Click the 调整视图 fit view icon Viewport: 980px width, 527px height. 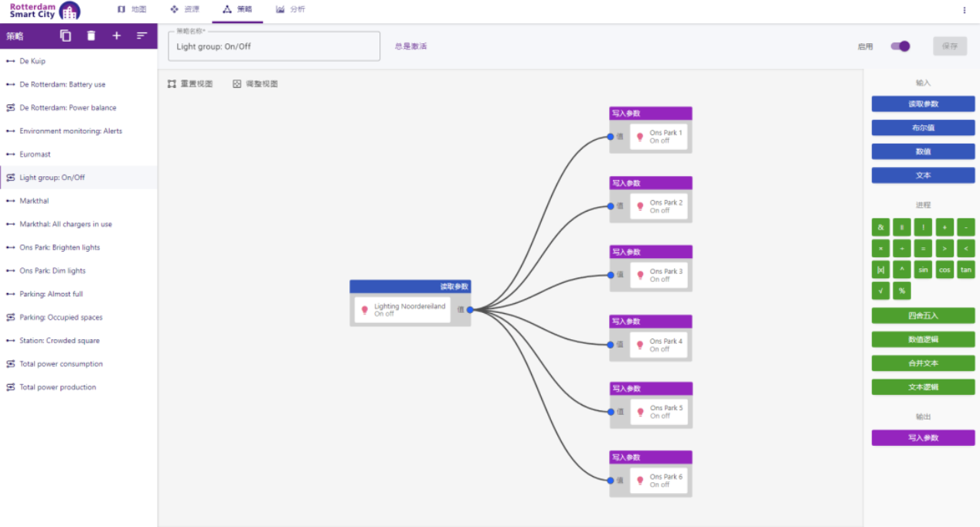pos(237,83)
